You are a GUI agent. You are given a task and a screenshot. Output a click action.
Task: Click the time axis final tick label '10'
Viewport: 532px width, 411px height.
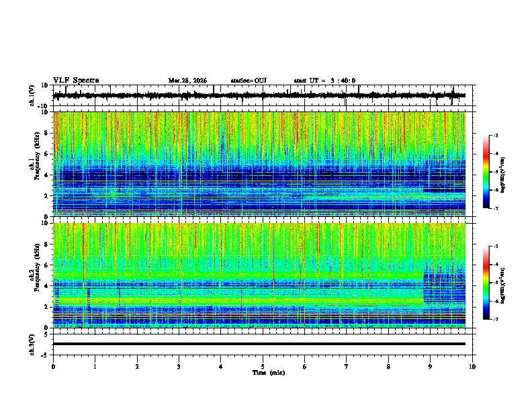472,367
